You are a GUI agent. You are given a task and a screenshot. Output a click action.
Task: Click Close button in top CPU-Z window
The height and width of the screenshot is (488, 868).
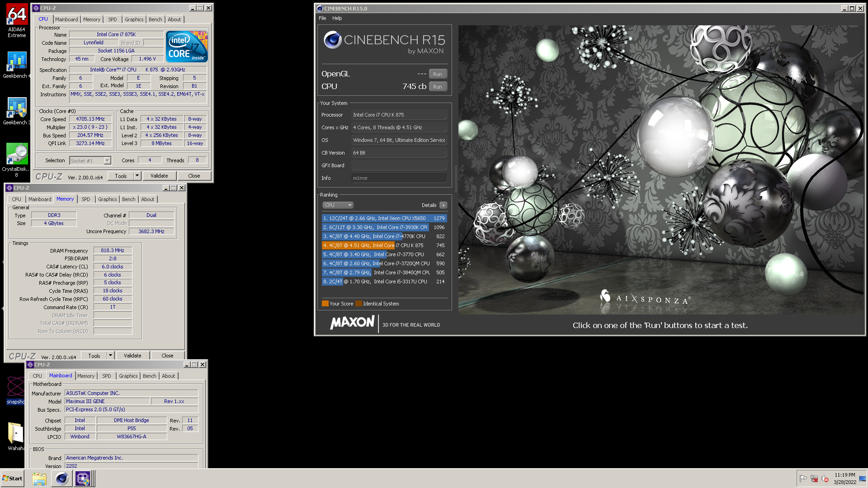(x=194, y=176)
